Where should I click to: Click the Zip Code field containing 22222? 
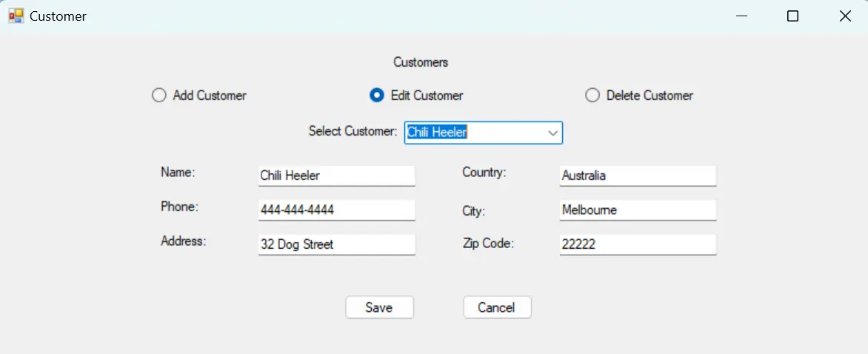point(638,244)
